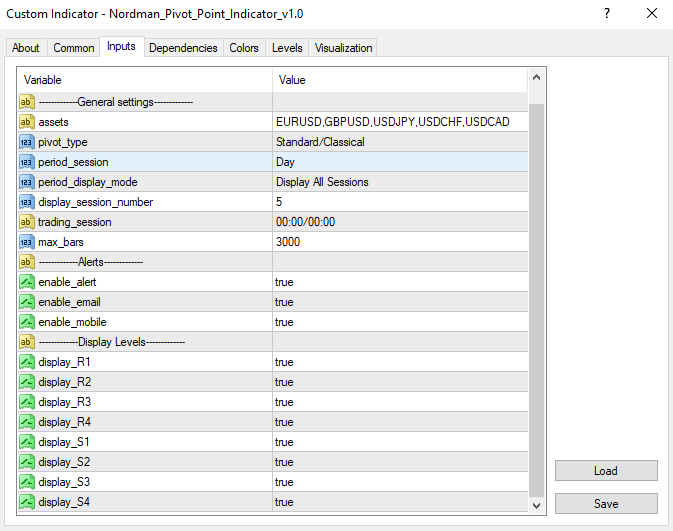Click the Value column header

[400, 80]
